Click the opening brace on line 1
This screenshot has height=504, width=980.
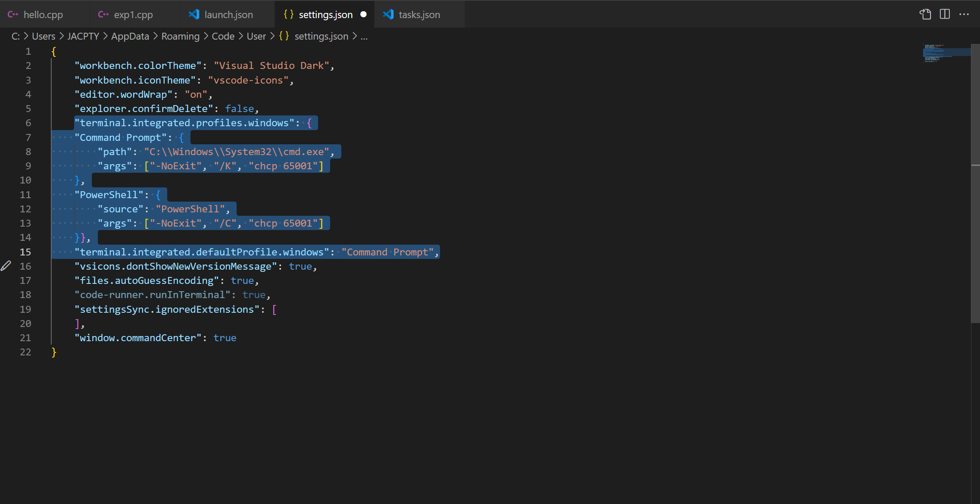click(54, 51)
